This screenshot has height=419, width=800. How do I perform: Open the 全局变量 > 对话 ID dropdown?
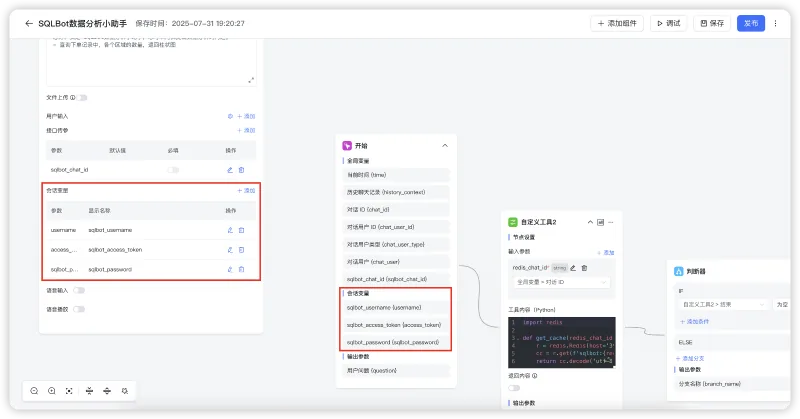561,282
